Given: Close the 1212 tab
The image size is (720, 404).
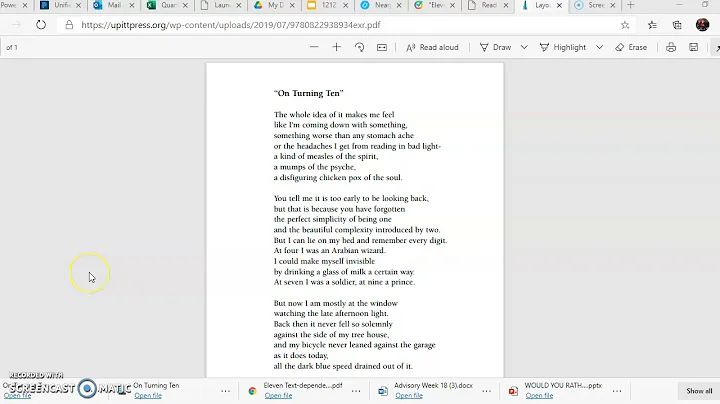Looking at the screenshot, I should [x=345, y=5].
